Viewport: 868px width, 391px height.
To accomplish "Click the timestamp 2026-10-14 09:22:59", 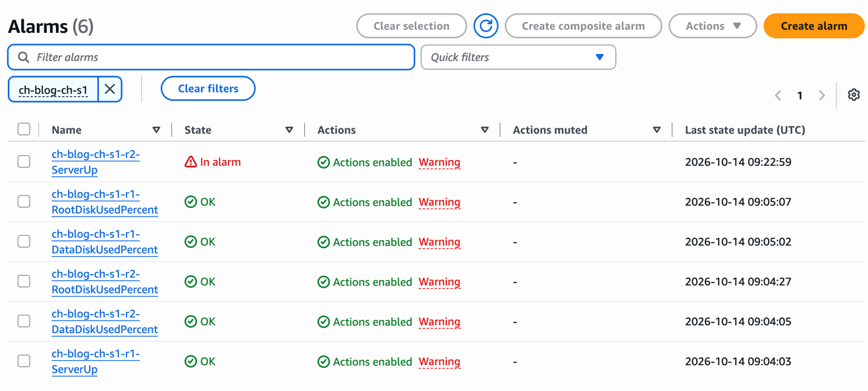I will pos(738,162).
